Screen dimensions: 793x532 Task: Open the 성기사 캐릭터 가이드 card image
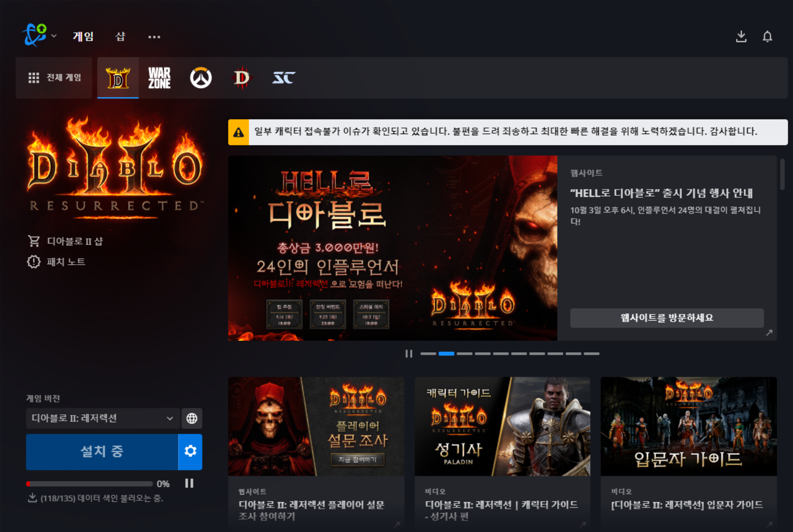(x=502, y=426)
